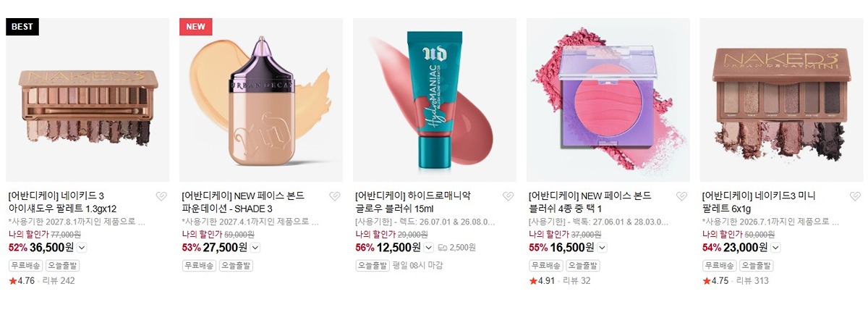Click the heart icon for SHADE 3 foundation

point(335,196)
